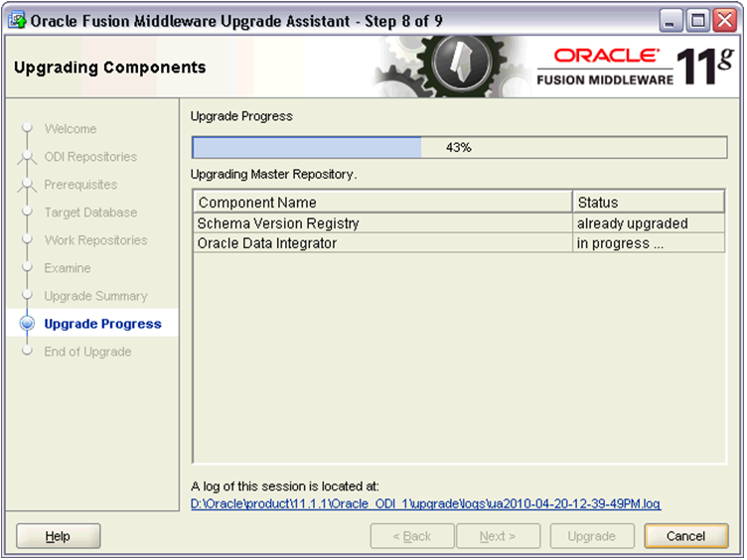Select the Upgrade Summary step
Image resolution: width=747 pixels, height=560 pixels.
click(x=95, y=296)
